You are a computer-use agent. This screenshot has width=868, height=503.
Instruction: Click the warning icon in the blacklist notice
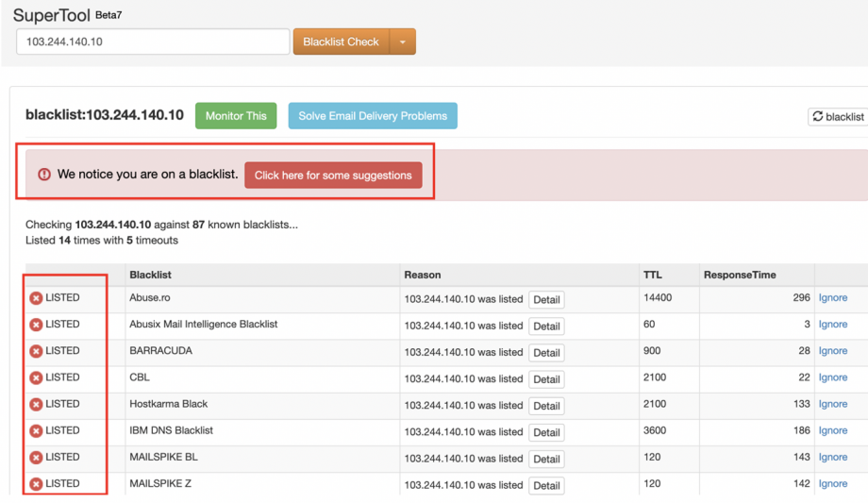[x=44, y=175]
